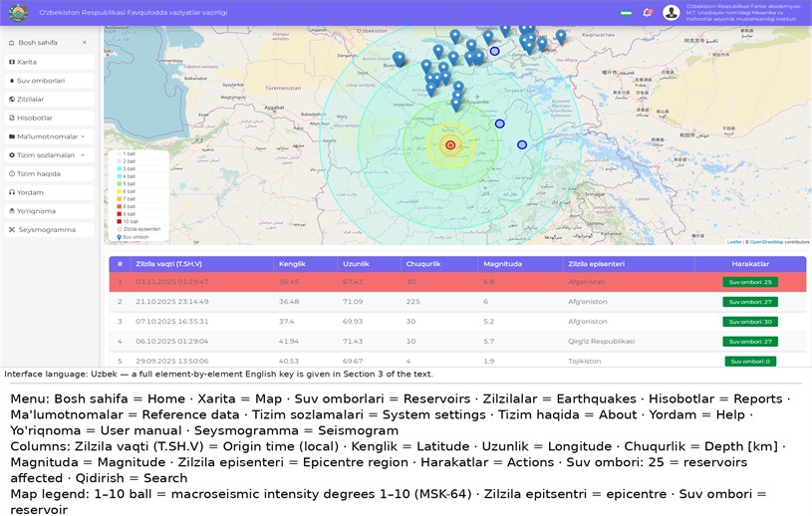This screenshot has height=516, width=812.
Task: Click the red epicentre marker on the map
Action: (450, 145)
